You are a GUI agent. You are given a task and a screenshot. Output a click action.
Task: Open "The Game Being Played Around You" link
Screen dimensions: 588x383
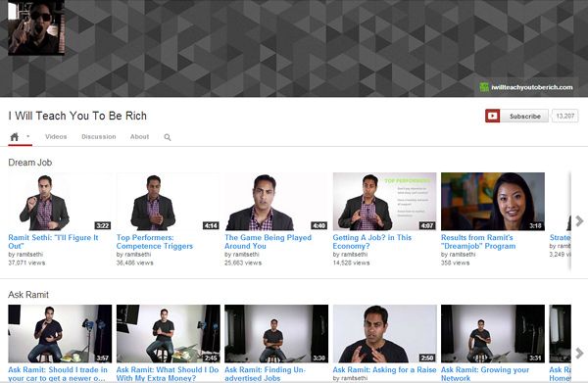(x=268, y=242)
